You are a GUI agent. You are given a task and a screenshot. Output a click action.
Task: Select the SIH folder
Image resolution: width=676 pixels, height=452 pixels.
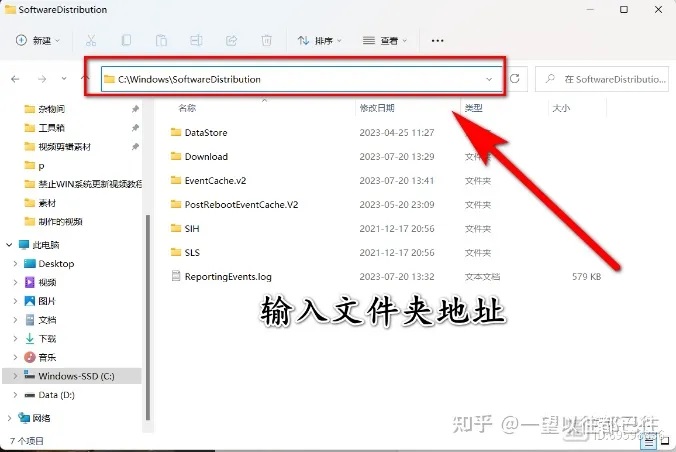(192, 229)
